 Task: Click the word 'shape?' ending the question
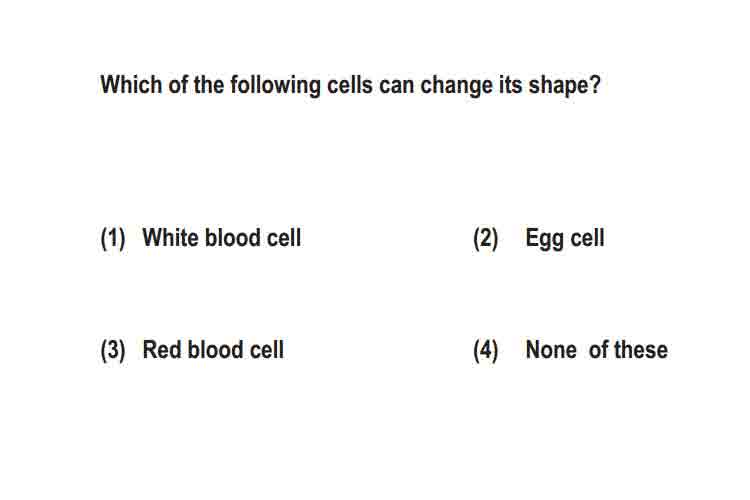(x=564, y=86)
